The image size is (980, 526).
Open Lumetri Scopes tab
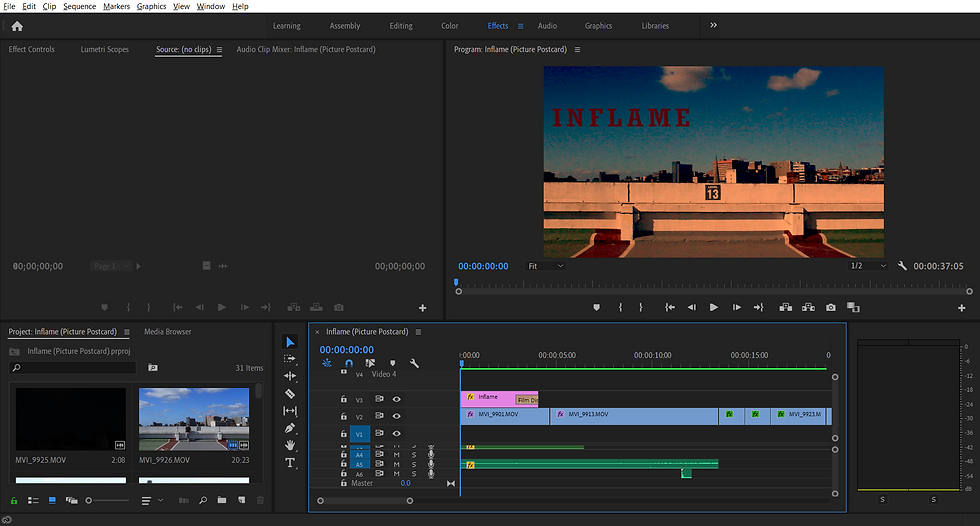pos(104,49)
